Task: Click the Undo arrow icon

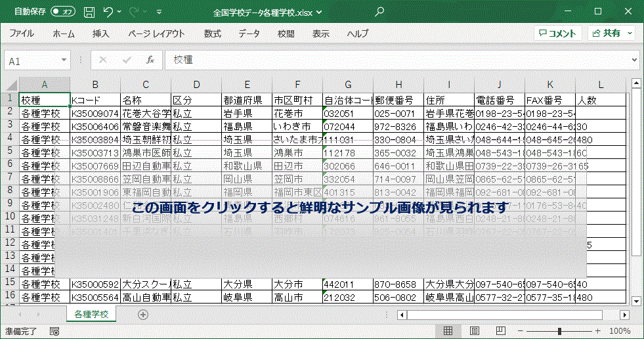Action: click(108, 12)
